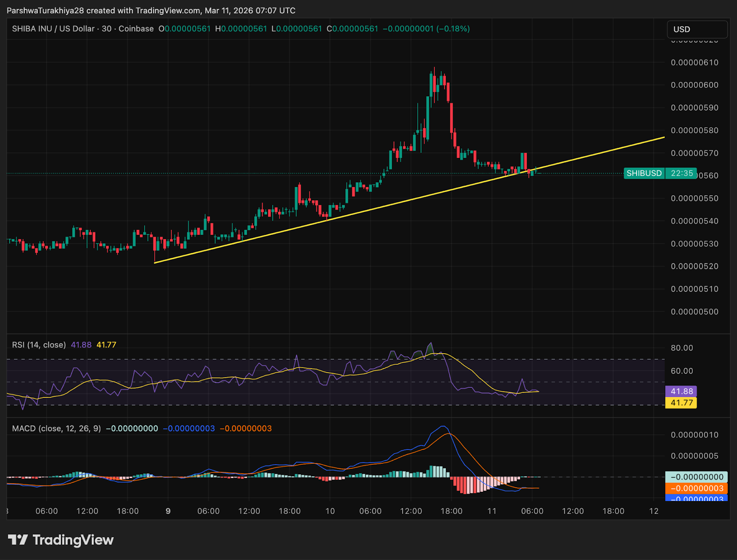Click the TradingView logo icon

18,540
